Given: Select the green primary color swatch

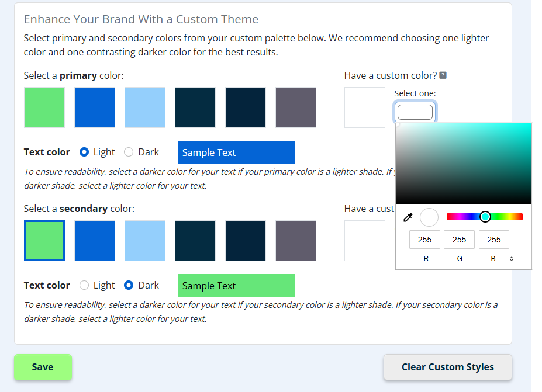Looking at the screenshot, I should (x=44, y=107).
